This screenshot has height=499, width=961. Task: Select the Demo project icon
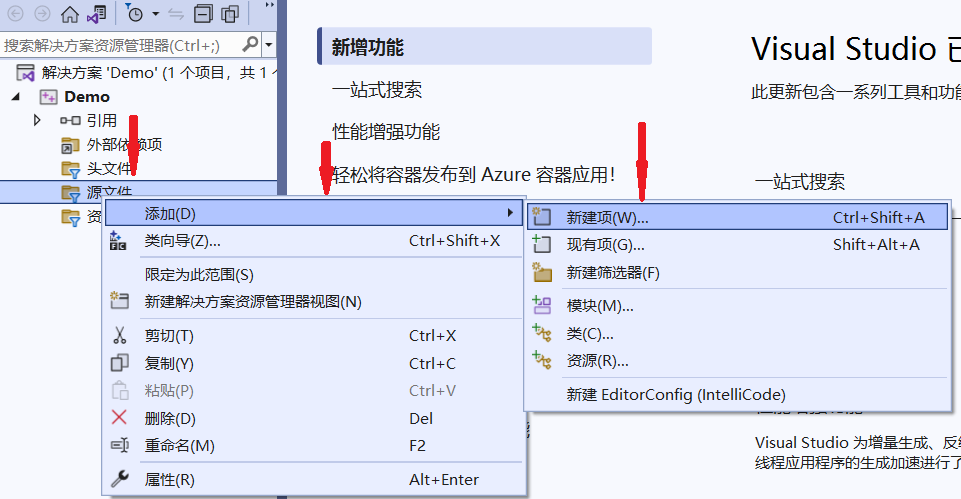point(48,97)
